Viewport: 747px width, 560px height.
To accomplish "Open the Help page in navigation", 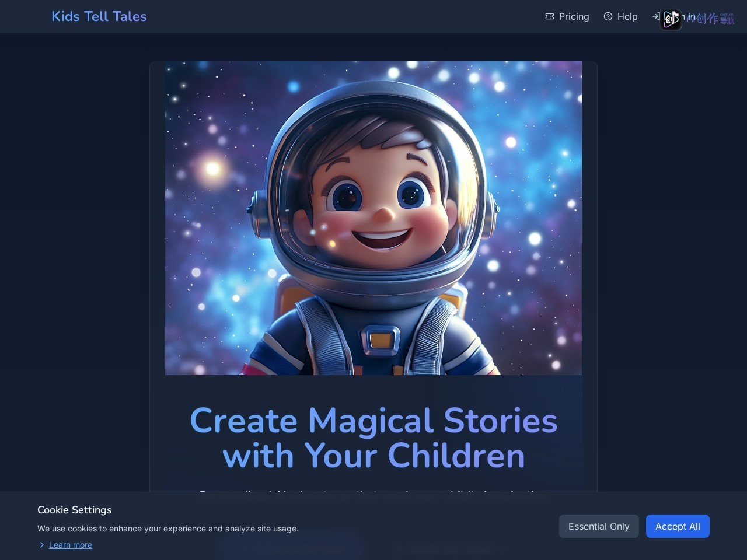I will [620, 16].
